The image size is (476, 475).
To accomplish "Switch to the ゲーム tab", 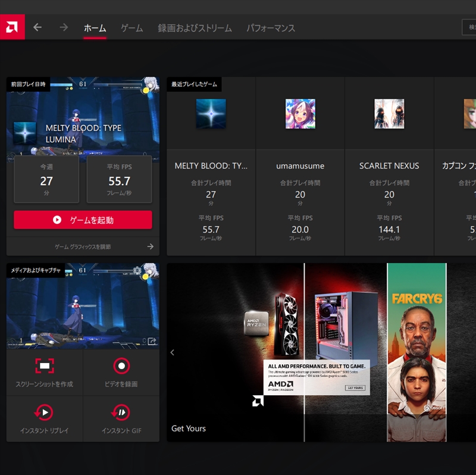I will pyautogui.click(x=132, y=28).
